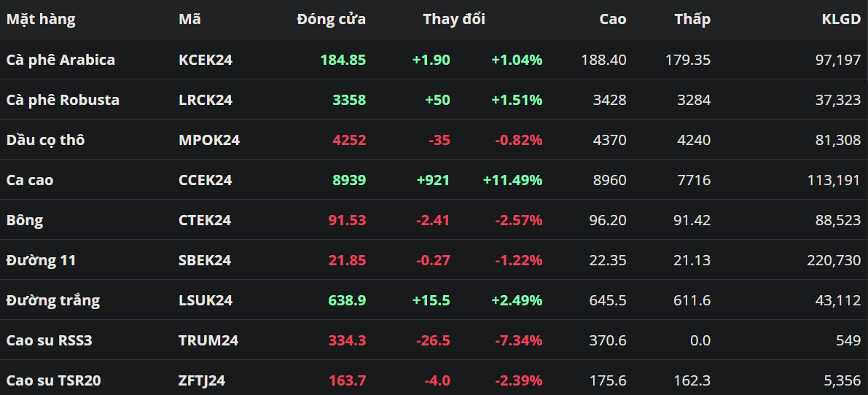868x395 pixels.
Task: Click the KCEK24 contract code
Action: (x=206, y=60)
